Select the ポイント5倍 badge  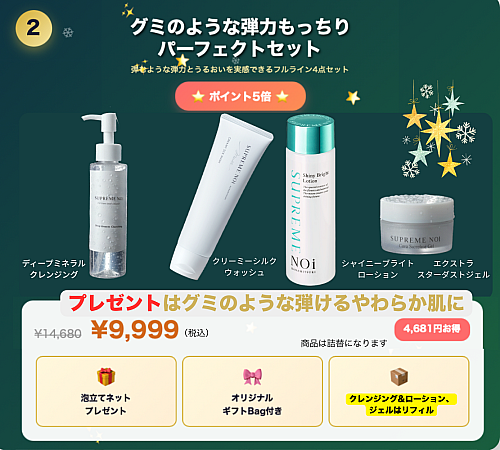pyautogui.click(x=240, y=96)
